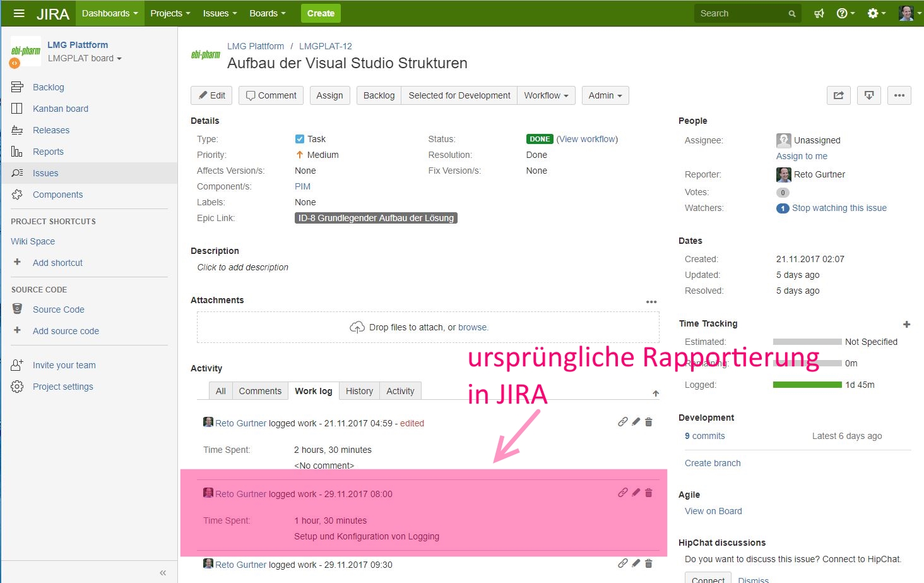Switch to the Comments tab

point(260,391)
